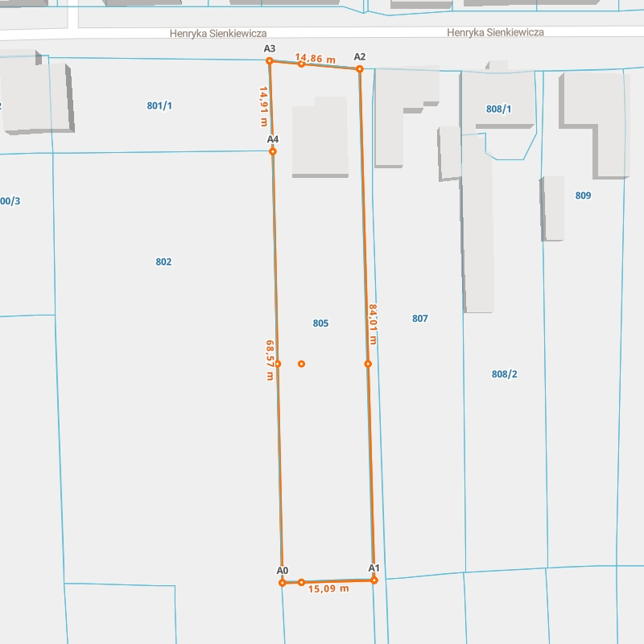Select midpoint handle on the 68,57 m edge
The image size is (644, 644).
[278, 364]
